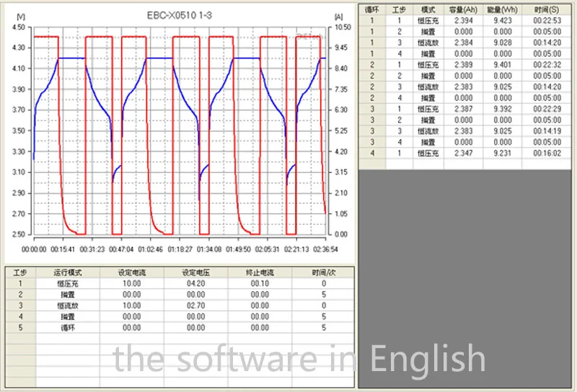Select capacity cell 2.394
The width and height of the screenshot is (577, 392).
(x=463, y=21)
